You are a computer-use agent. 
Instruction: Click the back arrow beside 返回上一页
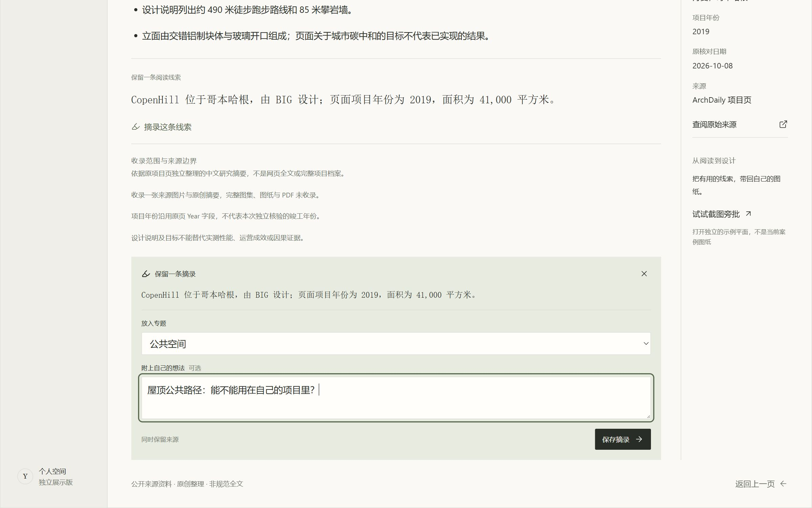783,484
